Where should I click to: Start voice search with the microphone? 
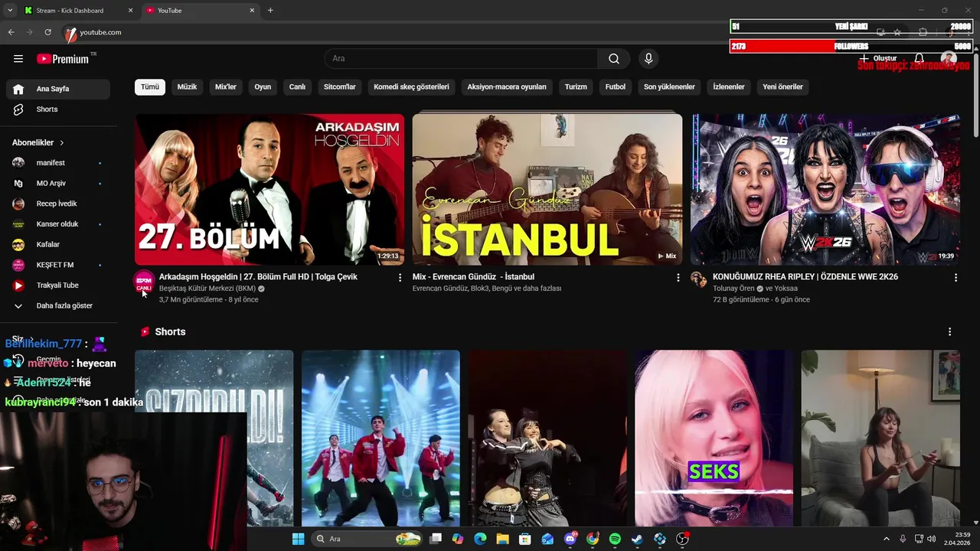(648, 59)
